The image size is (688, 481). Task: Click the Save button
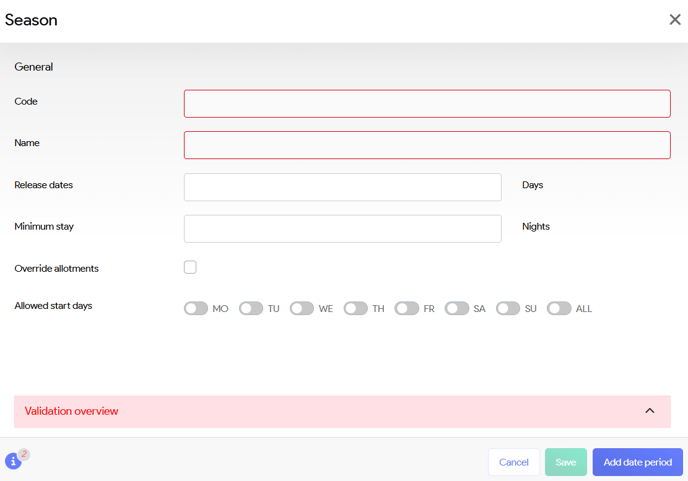coord(565,462)
